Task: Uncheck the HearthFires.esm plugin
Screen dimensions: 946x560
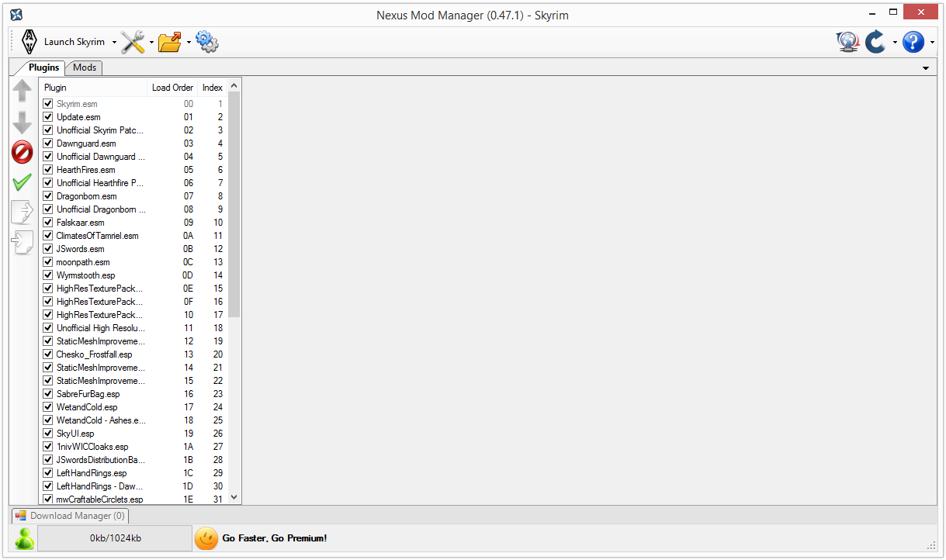Action: (48, 170)
